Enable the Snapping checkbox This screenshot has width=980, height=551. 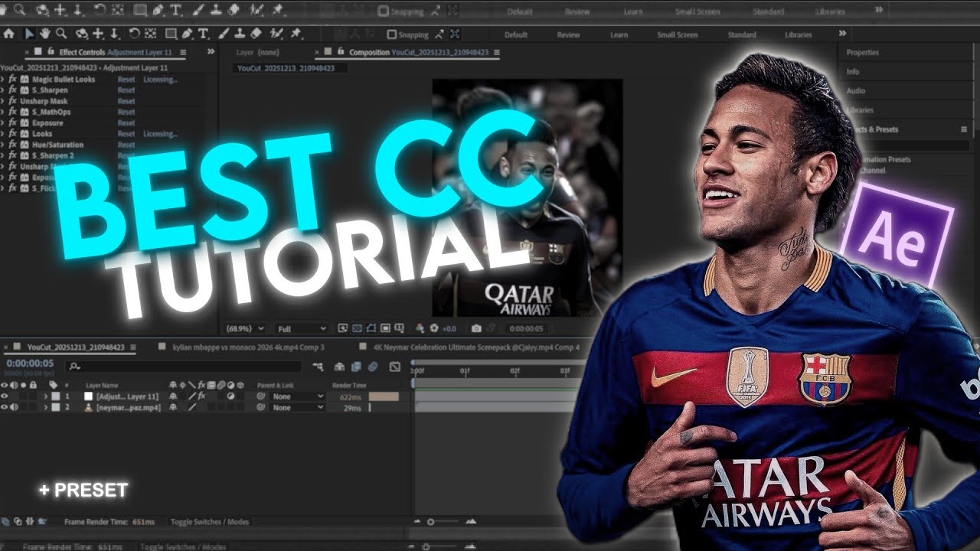[x=392, y=34]
